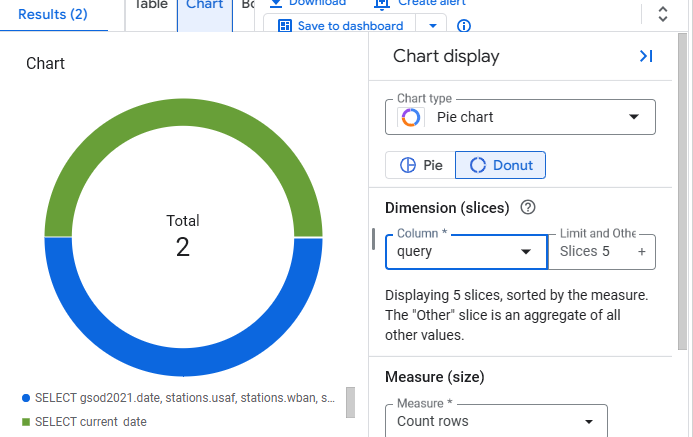693x437 pixels.
Task: Click Save to dashboard button
Action: click(340, 26)
